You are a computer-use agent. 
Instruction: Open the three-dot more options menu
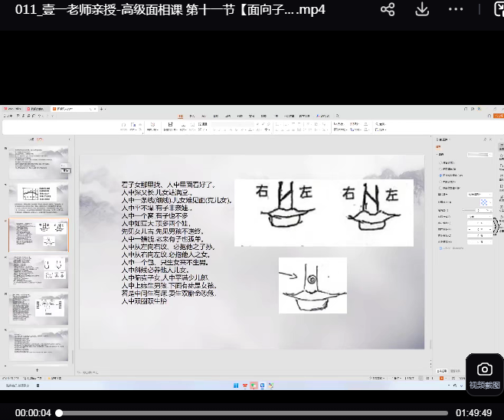[x=456, y=9]
